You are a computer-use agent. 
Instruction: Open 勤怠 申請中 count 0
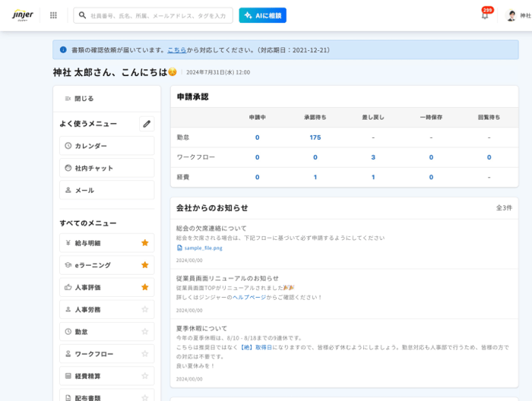(x=257, y=137)
